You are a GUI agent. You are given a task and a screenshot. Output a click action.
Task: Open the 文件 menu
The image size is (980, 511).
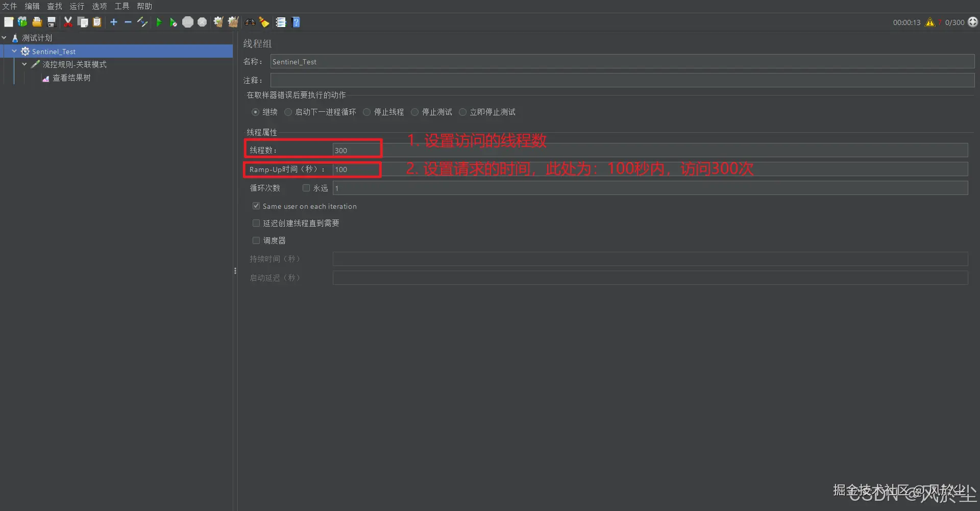(10, 6)
